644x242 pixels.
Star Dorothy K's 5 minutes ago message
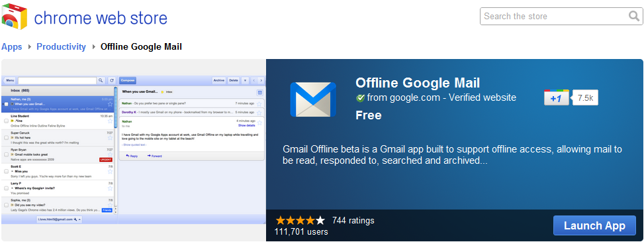[x=259, y=112]
